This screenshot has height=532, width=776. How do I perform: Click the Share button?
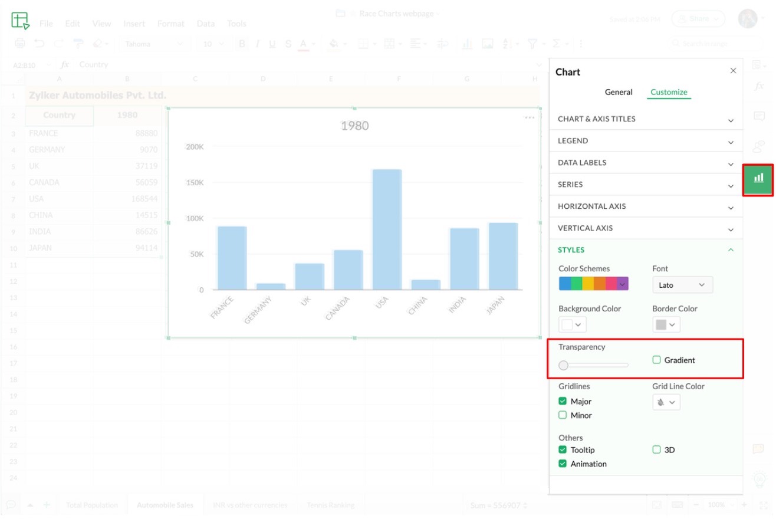[x=698, y=19]
